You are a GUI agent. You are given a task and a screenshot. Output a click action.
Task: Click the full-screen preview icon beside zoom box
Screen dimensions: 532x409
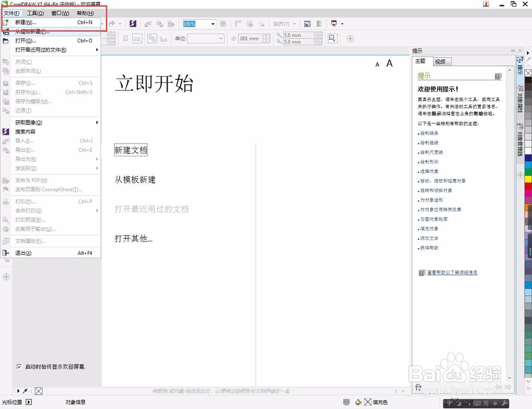(223, 24)
